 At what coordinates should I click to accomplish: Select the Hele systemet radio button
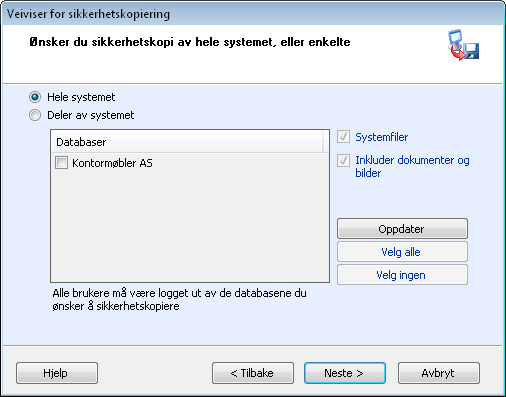click(x=35, y=97)
